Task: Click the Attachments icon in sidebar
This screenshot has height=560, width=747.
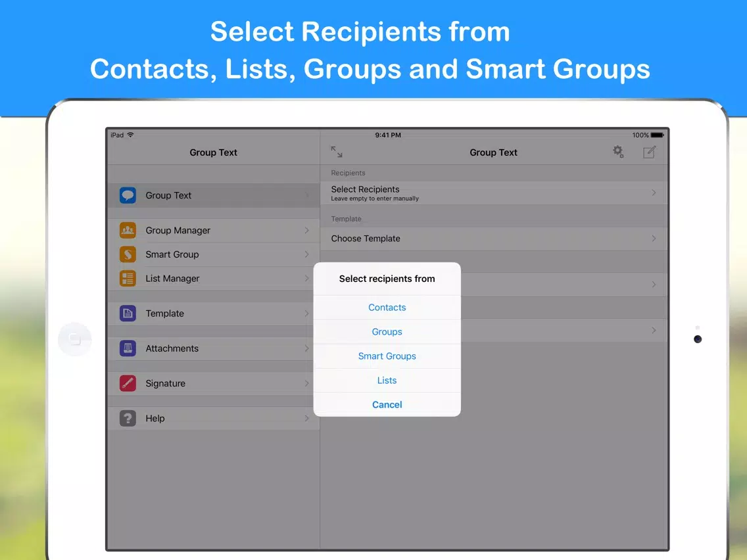Action: 128,348
